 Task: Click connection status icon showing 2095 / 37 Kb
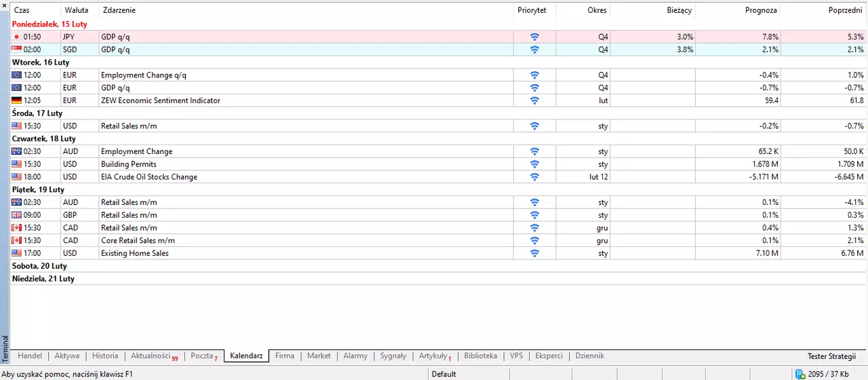(x=800, y=374)
